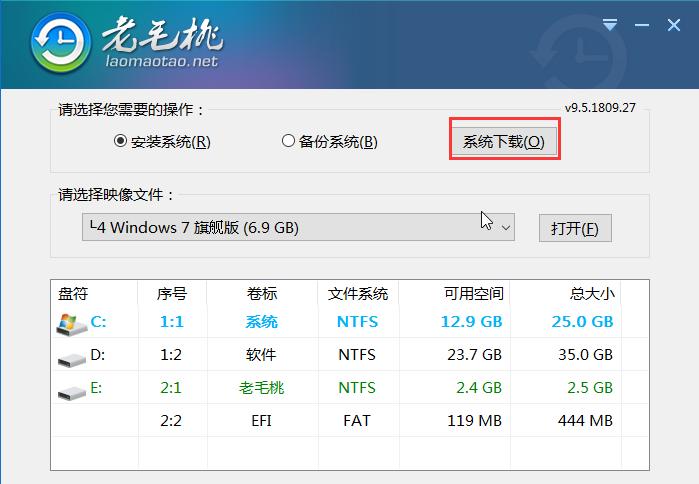699x484 pixels.
Task: Minimize the Laomaotao window
Action: point(641,25)
